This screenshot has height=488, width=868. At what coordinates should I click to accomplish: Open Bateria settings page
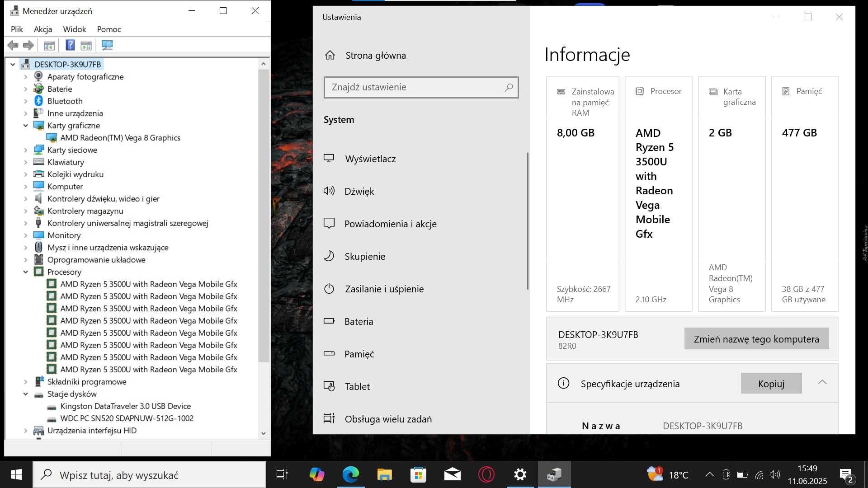[x=359, y=321]
